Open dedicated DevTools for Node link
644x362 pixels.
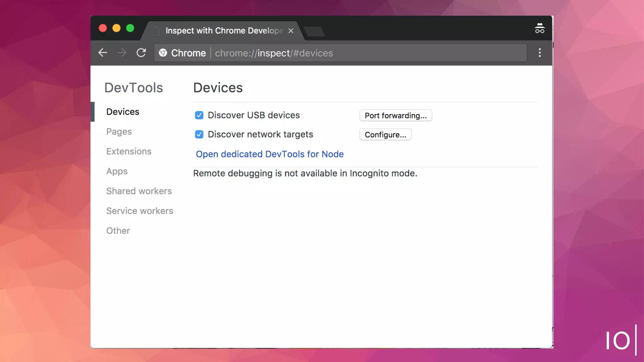coord(270,154)
